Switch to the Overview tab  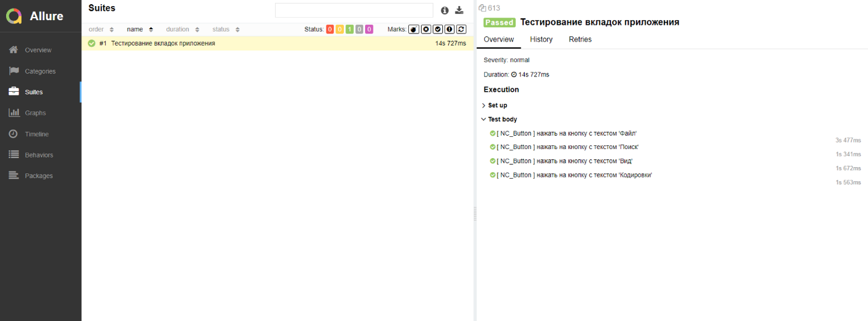coord(499,40)
